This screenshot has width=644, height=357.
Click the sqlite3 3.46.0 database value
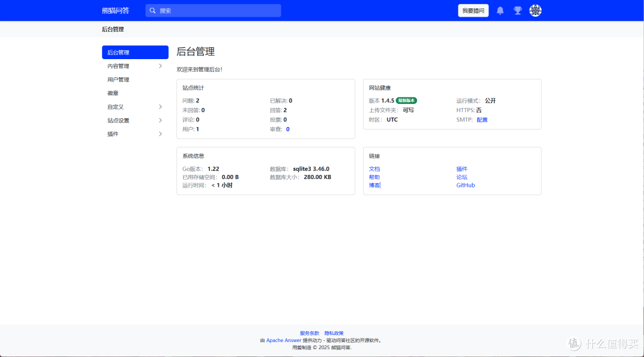(x=311, y=169)
